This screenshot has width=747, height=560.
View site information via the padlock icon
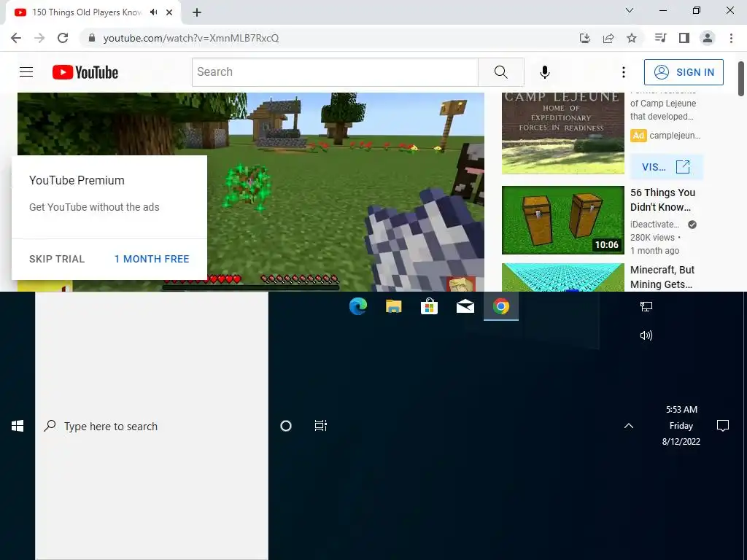pos(92,38)
